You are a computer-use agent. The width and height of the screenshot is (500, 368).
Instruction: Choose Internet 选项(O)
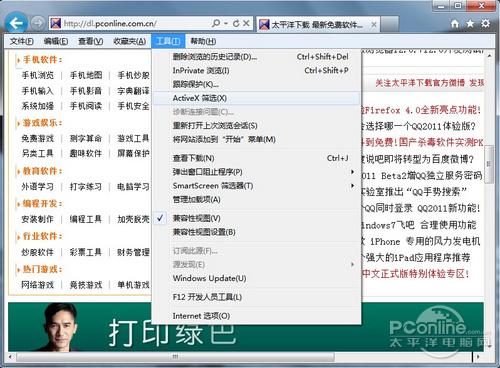[256, 316]
